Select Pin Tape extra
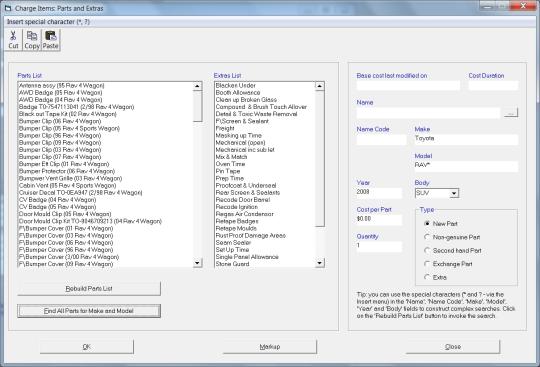540x367 pixels. coord(228,171)
